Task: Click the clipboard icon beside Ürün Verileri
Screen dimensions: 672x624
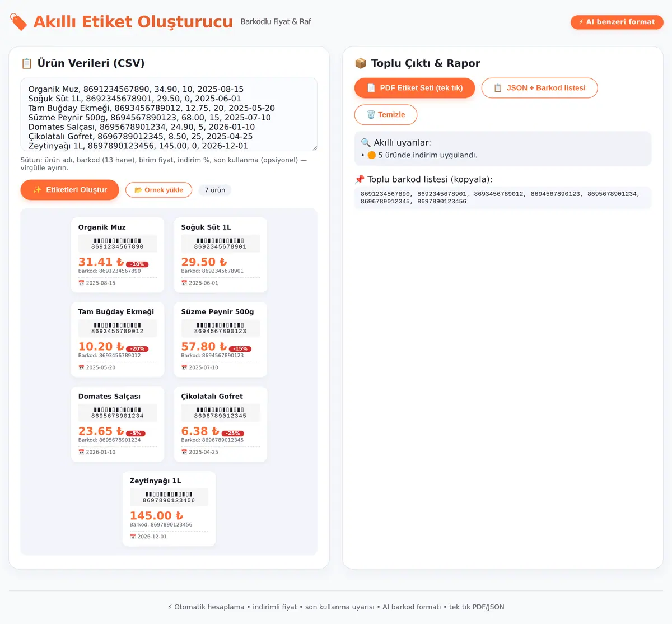Action: click(26, 63)
